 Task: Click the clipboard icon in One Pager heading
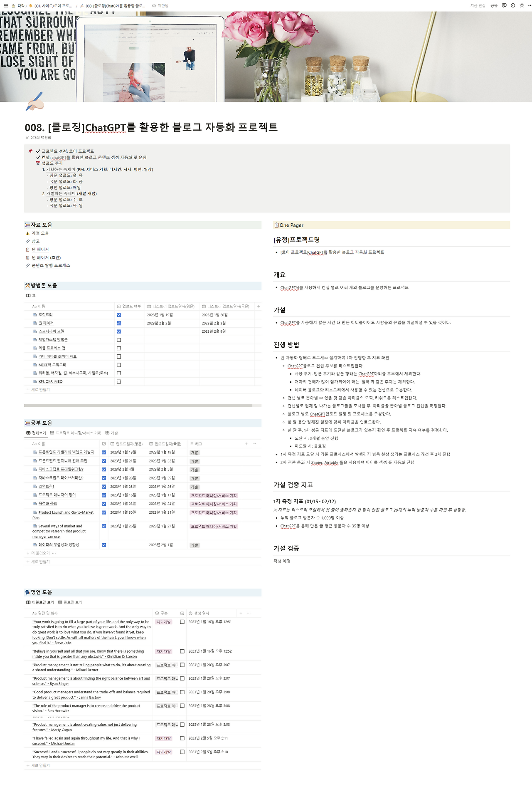276,225
